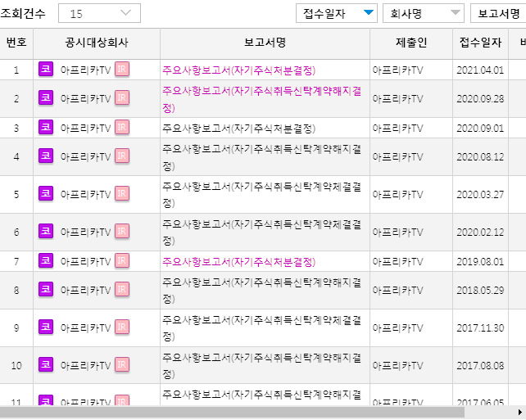Open report 자기주식처분결정 dated 2019.08.01

click(x=239, y=261)
